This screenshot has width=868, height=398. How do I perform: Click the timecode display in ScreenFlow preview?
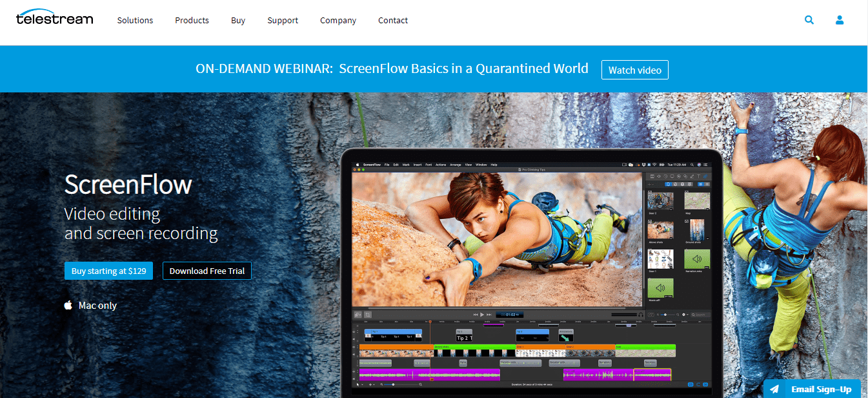pyautogui.click(x=510, y=315)
